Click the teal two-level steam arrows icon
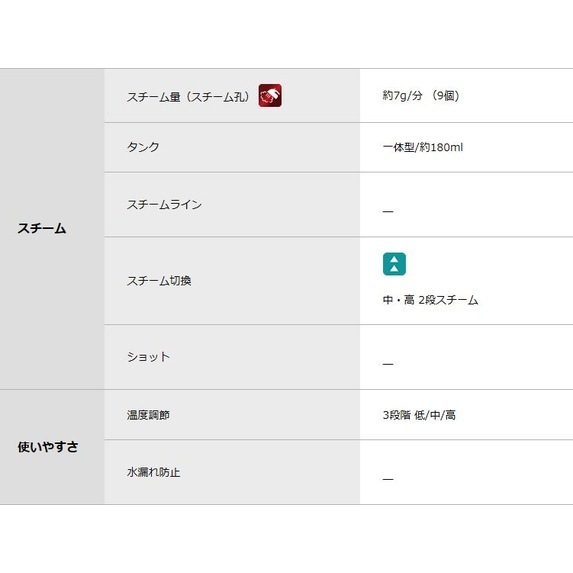 coord(394,264)
